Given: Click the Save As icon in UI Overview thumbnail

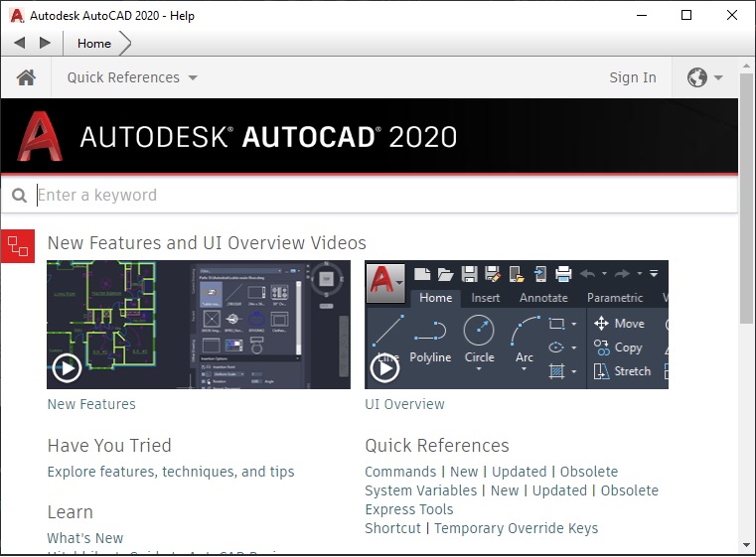Looking at the screenshot, I should point(493,274).
